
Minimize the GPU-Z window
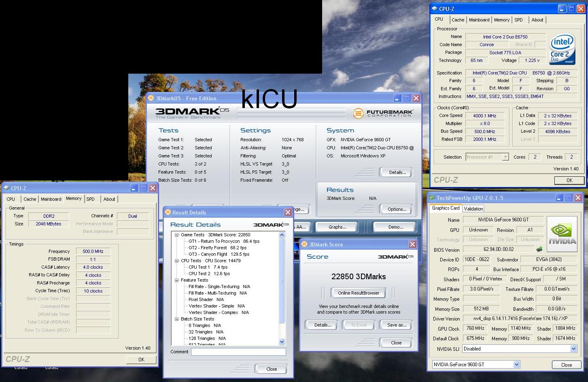tap(559, 197)
